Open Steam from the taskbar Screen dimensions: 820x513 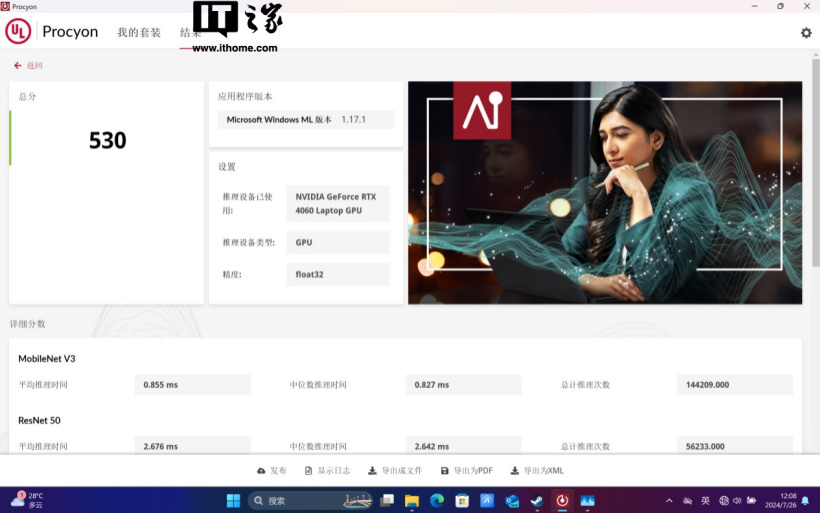(x=537, y=500)
